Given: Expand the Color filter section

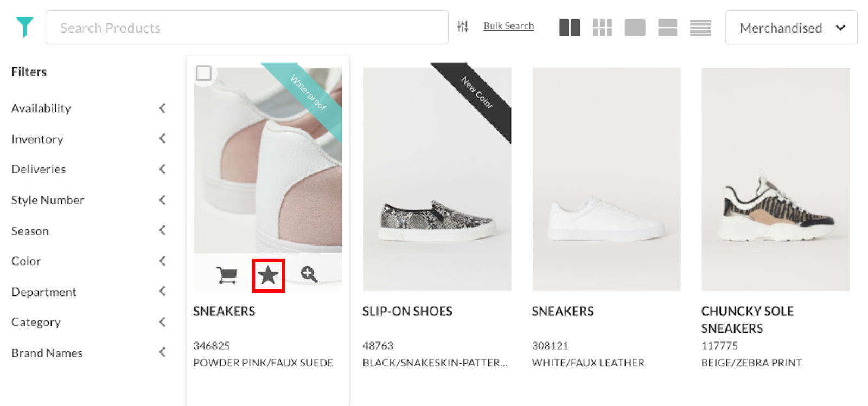Looking at the screenshot, I should (x=162, y=261).
